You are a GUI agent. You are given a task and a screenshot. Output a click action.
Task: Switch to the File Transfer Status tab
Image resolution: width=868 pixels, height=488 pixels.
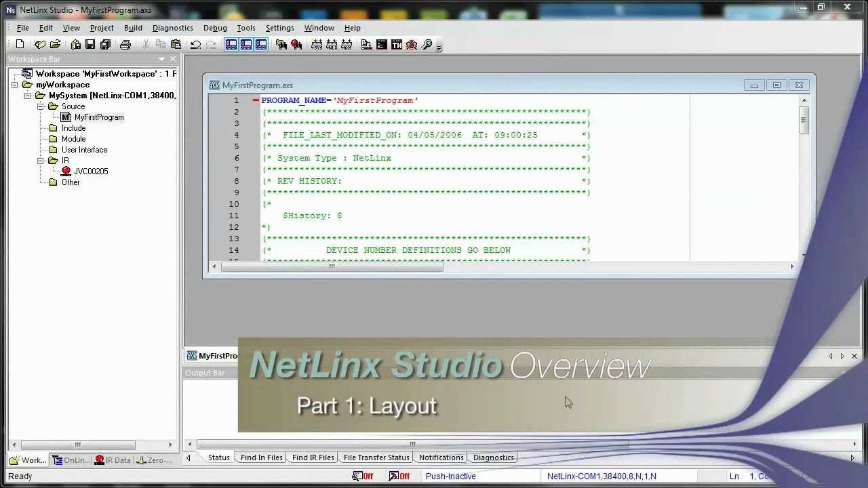376,457
